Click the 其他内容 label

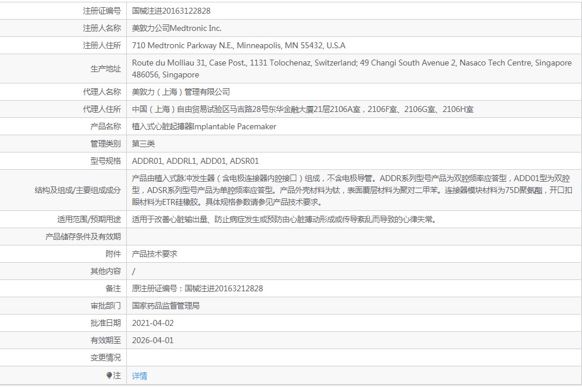105,271
